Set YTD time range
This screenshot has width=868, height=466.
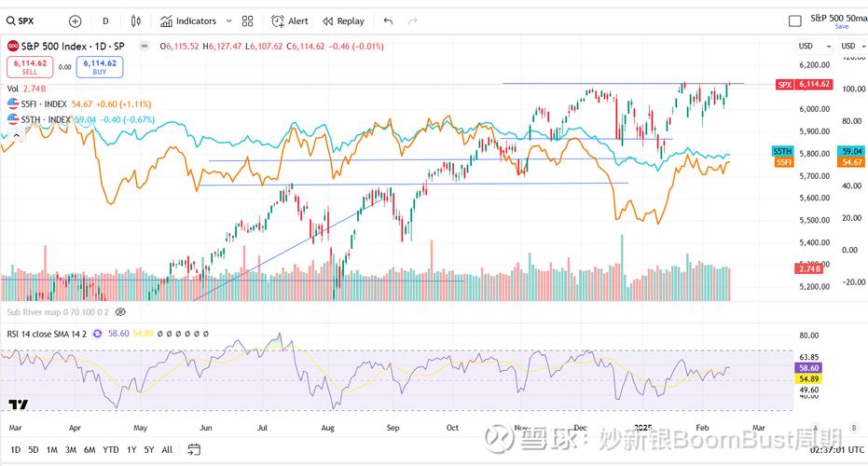coord(111,450)
